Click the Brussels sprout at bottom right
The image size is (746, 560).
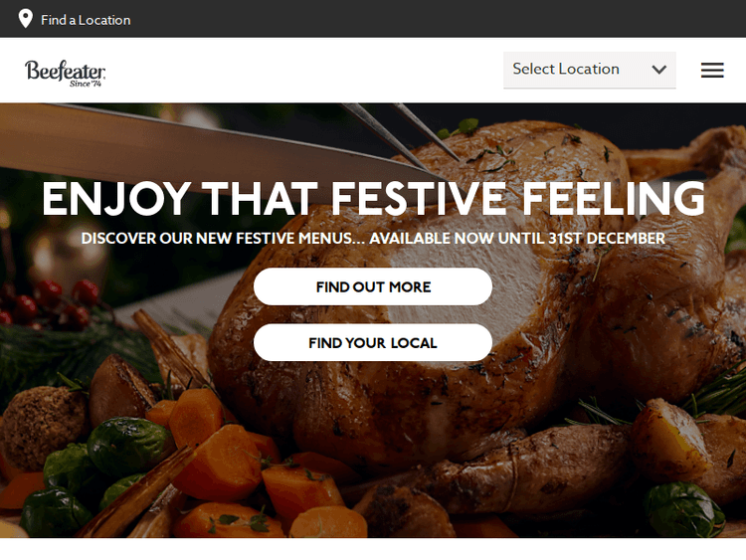coord(683,509)
